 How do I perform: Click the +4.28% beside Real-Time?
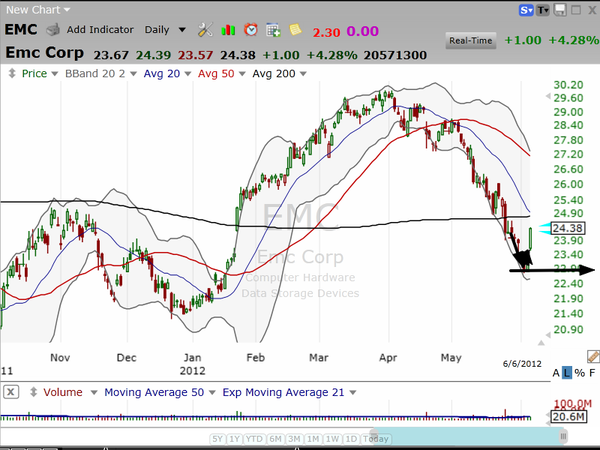pos(574,40)
